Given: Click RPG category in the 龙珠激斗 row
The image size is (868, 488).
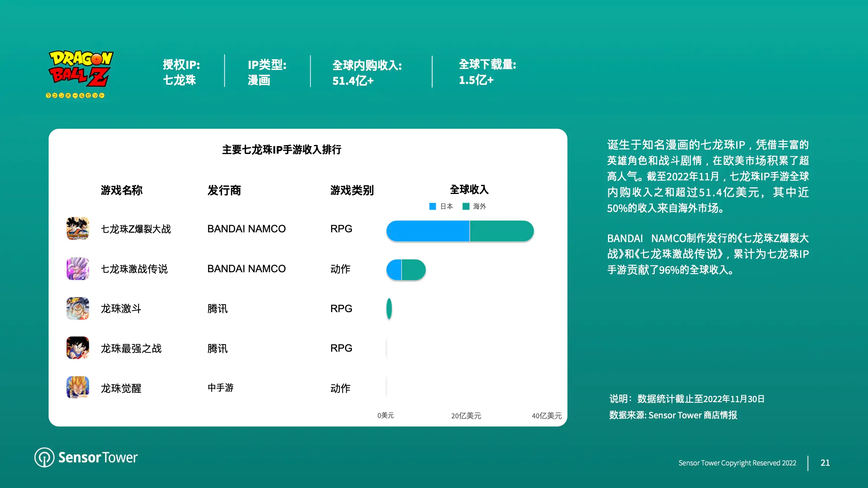Looking at the screenshot, I should click(x=341, y=308).
